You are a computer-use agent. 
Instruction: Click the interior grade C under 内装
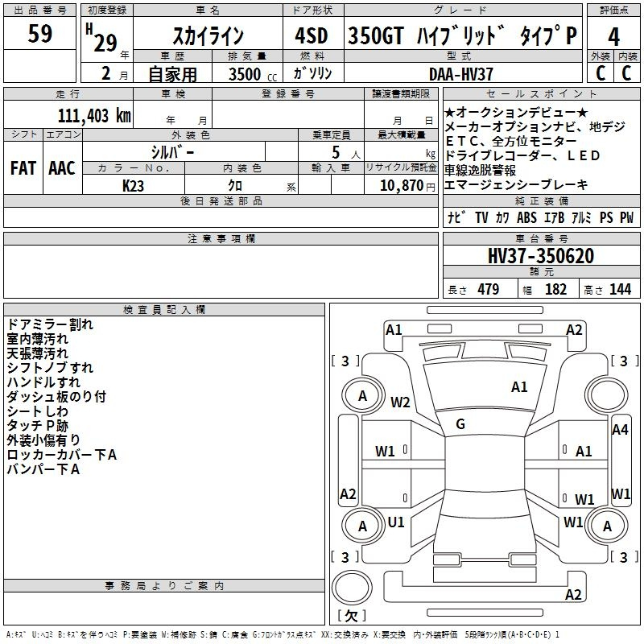click(x=626, y=72)
